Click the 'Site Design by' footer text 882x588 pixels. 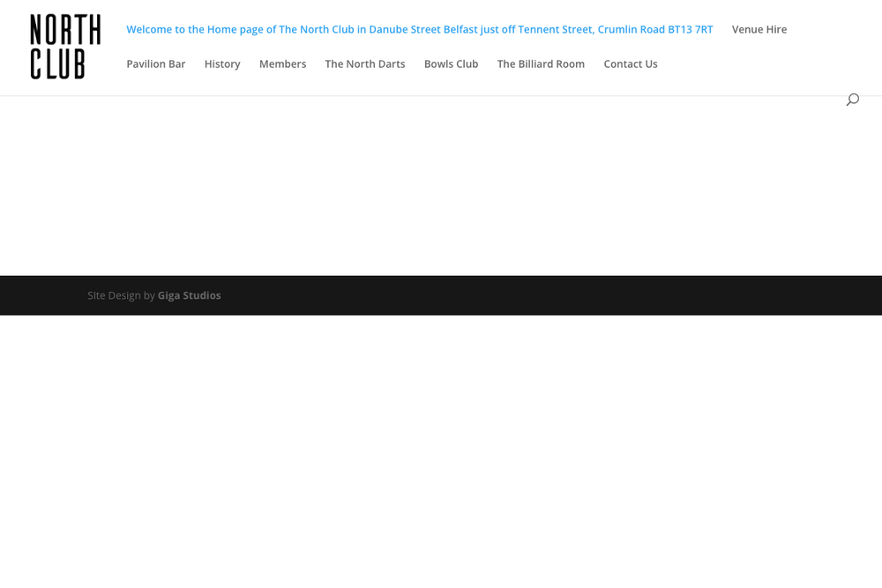121,295
